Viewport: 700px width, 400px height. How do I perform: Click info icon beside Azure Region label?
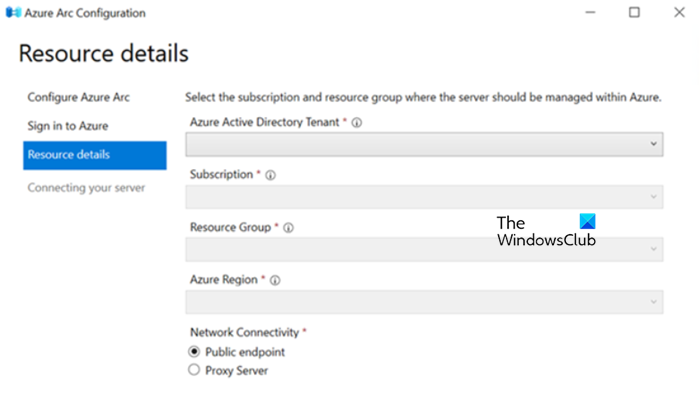pyautogui.click(x=272, y=281)
